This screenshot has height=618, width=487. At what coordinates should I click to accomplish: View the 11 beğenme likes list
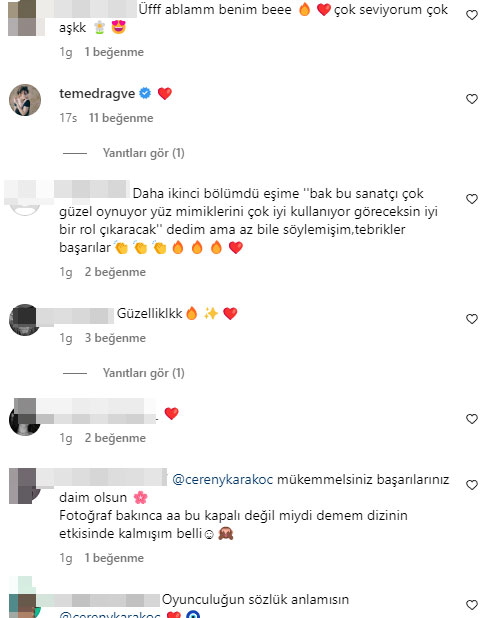click(x=121, y=118)
